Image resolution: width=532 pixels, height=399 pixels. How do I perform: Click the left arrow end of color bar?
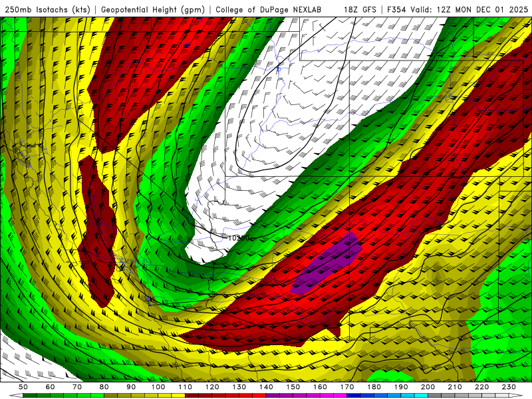(16, 395)
